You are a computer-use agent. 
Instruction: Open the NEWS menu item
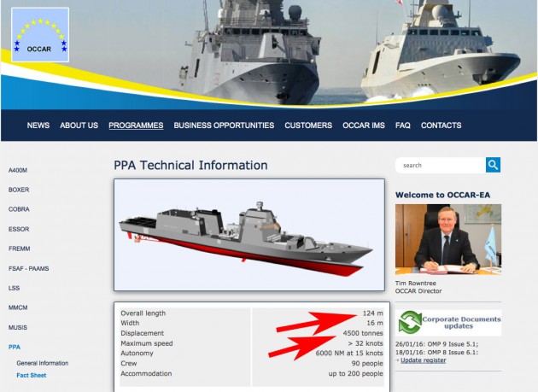[38, 126]
